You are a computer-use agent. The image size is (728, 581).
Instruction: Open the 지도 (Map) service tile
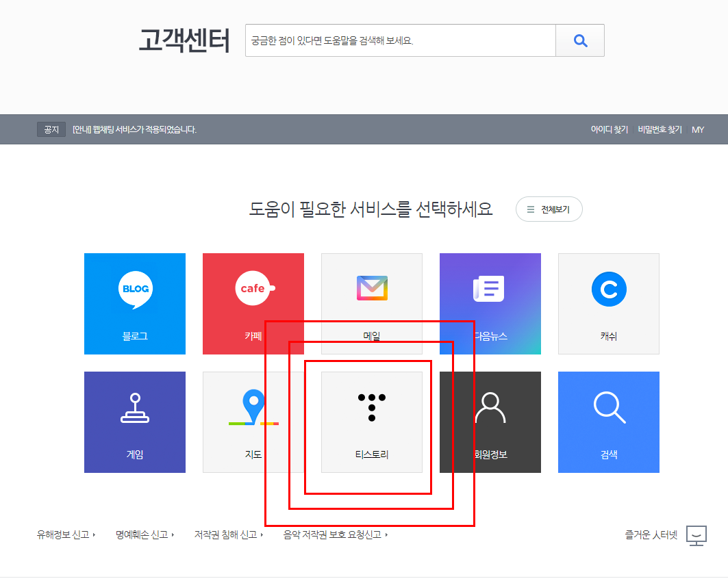(x=253, y=422)
